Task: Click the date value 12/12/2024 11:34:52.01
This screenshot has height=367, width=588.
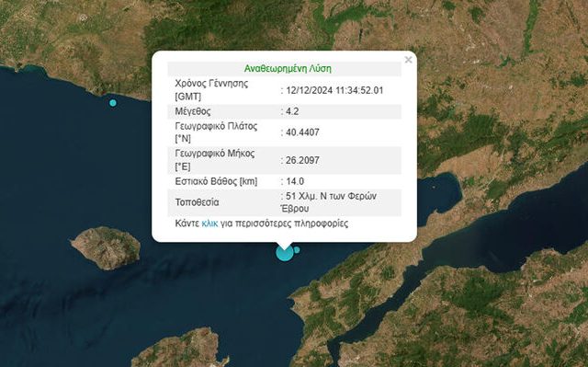Action: click(334, 90)
